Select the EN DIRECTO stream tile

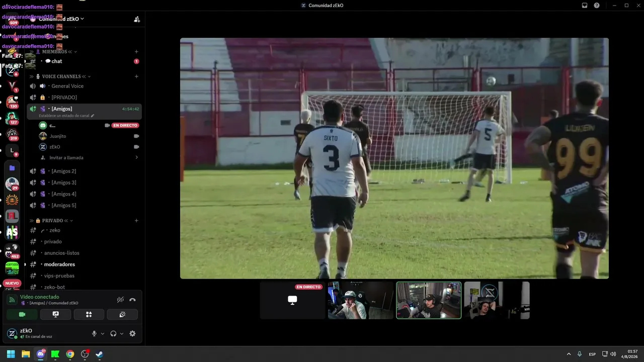pos(293,300)
